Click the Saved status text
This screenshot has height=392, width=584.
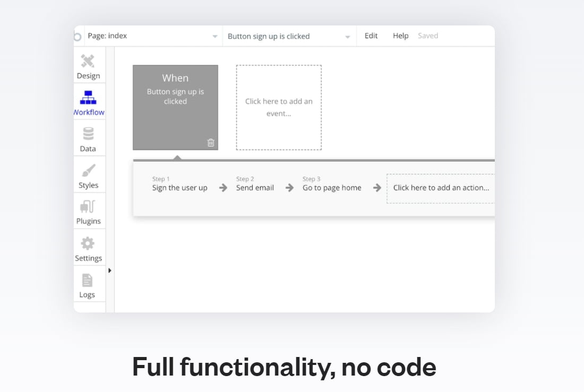tap(428, 36)
